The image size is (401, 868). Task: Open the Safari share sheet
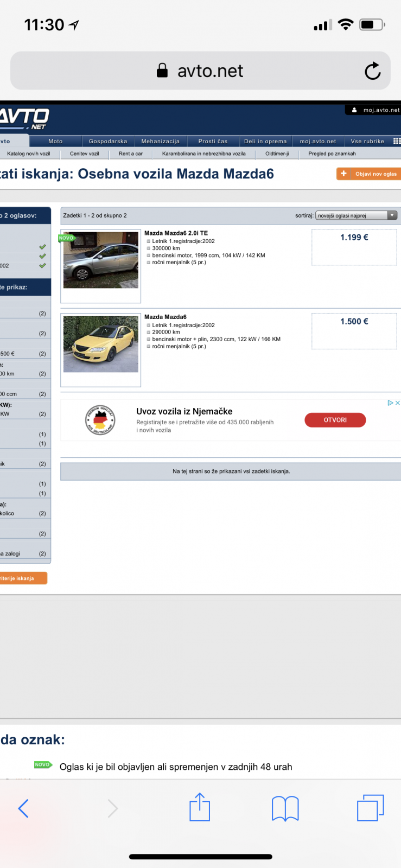[x=200, y=807]
